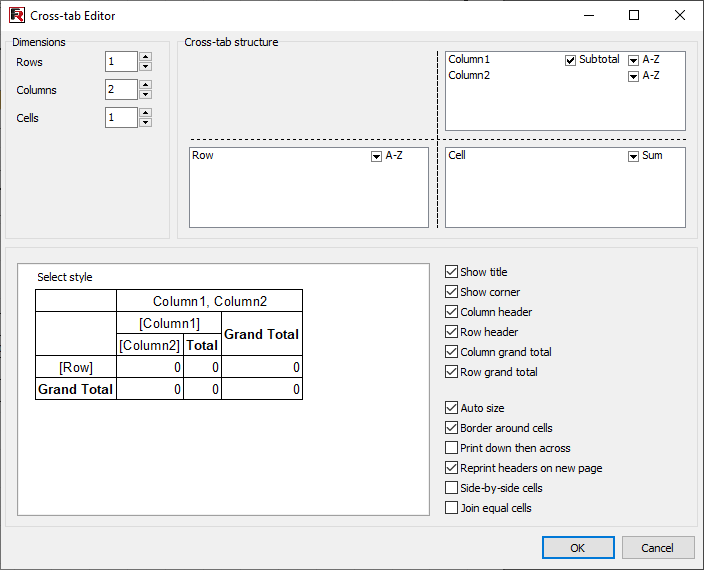Click the column Grand Total header in preview

262,334
